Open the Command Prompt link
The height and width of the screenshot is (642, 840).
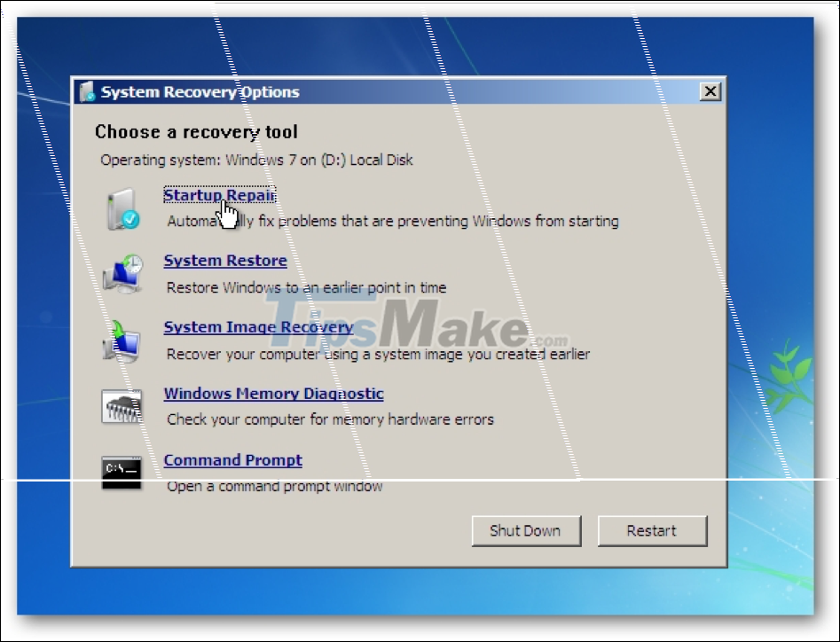pos(232,459)
